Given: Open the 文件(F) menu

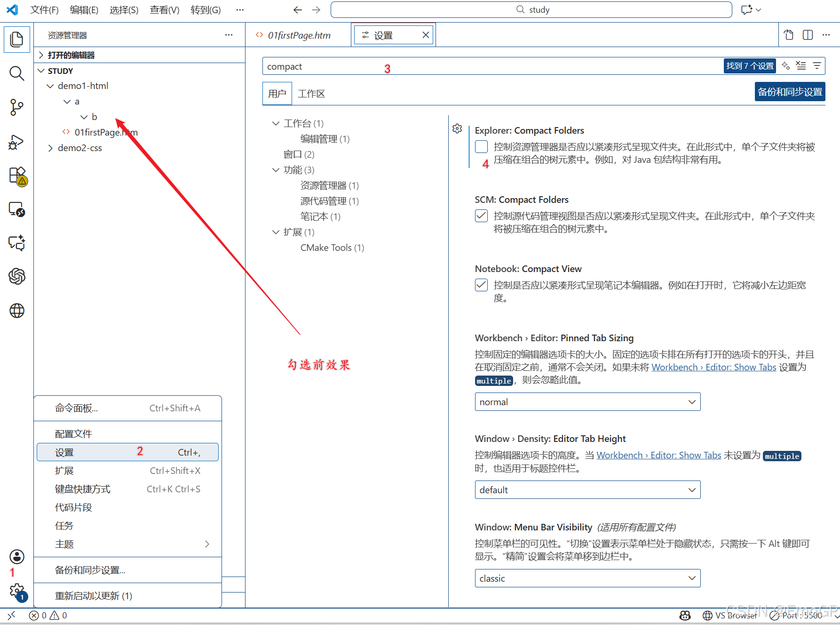Looking at the screenshot, I should click(x=44, y=10).
